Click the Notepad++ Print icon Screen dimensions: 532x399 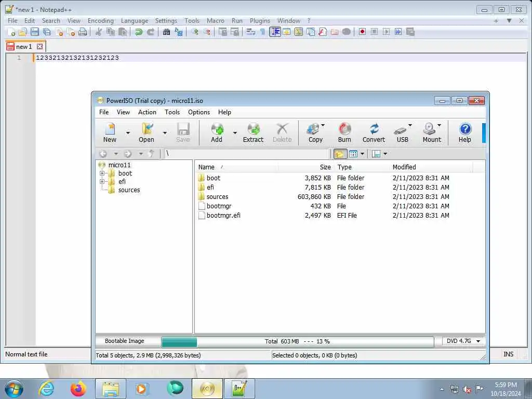click(83, 32)
